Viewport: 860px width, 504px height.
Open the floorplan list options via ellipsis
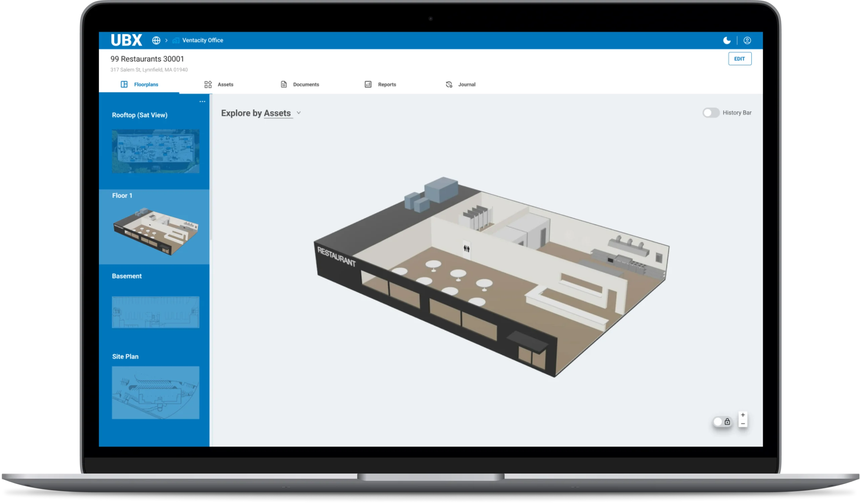[x=202, y=101]
